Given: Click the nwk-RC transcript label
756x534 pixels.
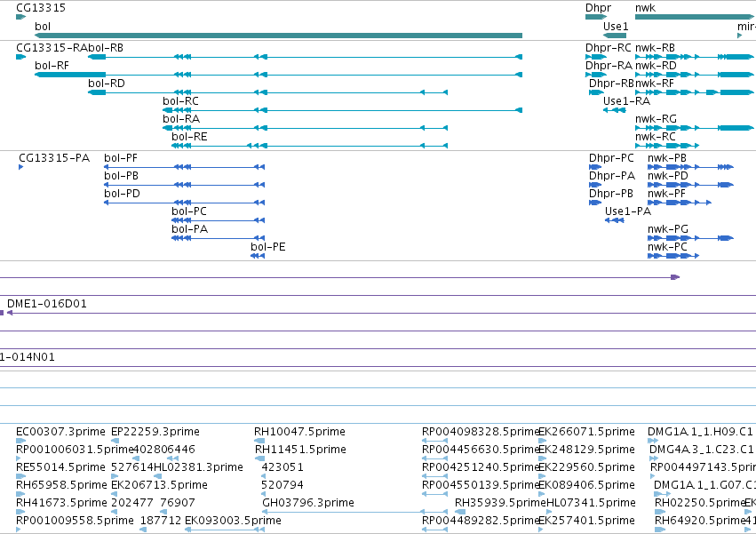Looking at the screenshot, I should point(656,137).
